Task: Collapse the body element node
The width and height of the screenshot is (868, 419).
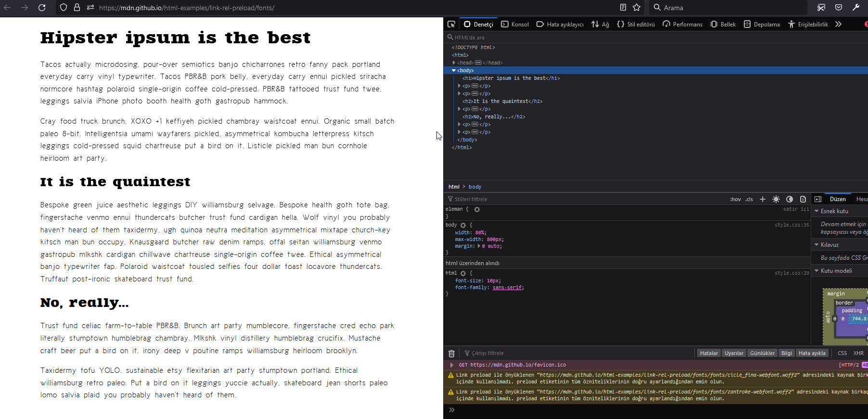Action: (454, 70)
